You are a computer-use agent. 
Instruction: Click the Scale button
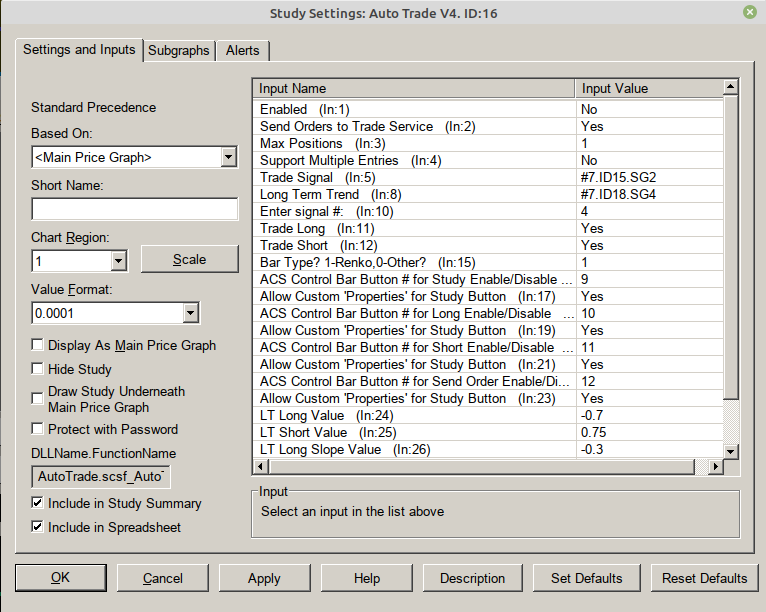[189, 259]
